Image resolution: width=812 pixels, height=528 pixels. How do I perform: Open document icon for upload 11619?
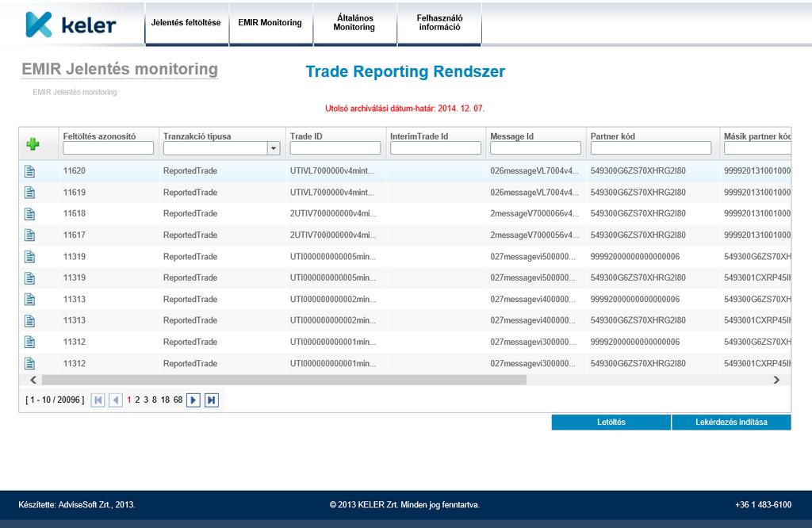(30, 193)
